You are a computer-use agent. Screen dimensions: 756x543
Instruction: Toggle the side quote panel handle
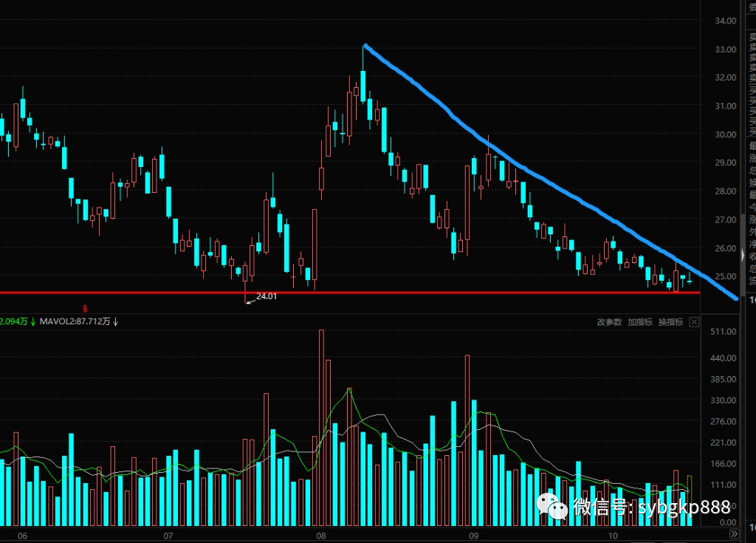pyautogui.click(x=743, y=256)
